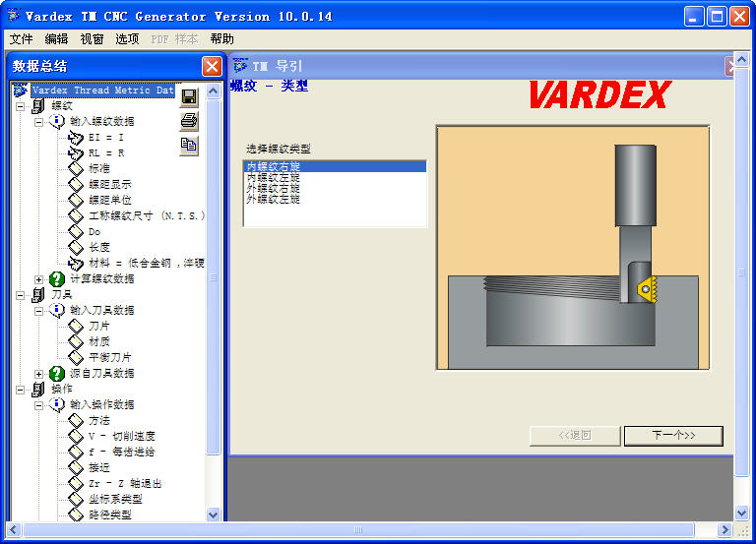Viewport: 756px width, 544px height.
Task: Collapse the 输入螺纹数据 node
Action: pos(39,122)
